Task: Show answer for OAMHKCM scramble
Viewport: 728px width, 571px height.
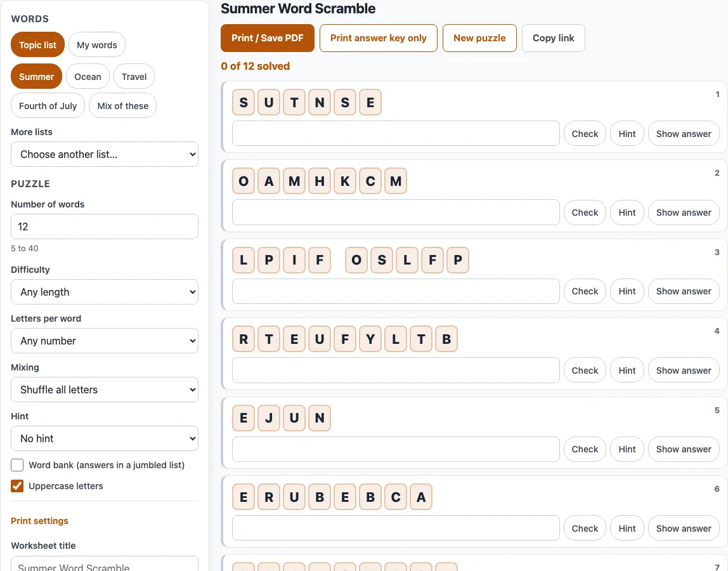Action: coord(684,213)
